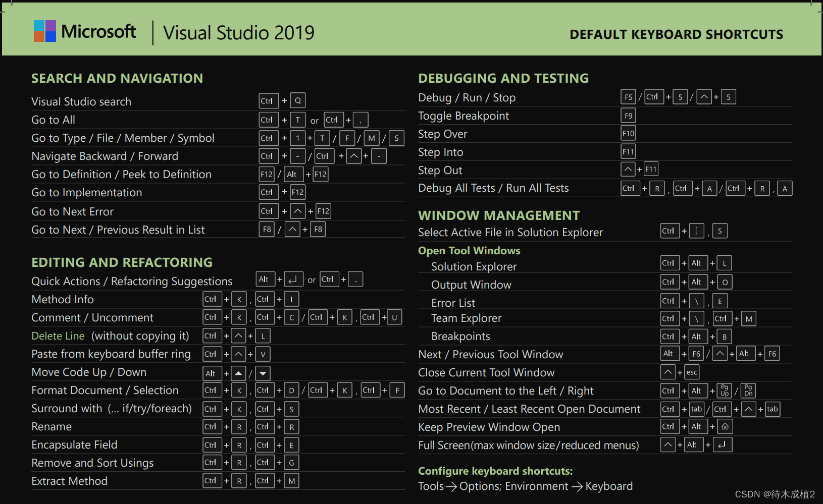Click the G key in Remove and Sort Usings row
The height and width of the screenshot is (504, 823).
point(291,463)
